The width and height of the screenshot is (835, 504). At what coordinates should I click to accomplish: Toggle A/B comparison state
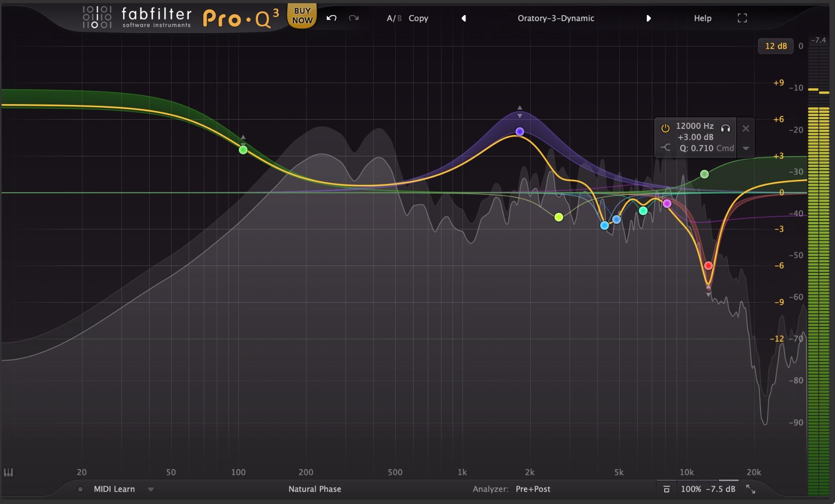[x=394, y=18]
